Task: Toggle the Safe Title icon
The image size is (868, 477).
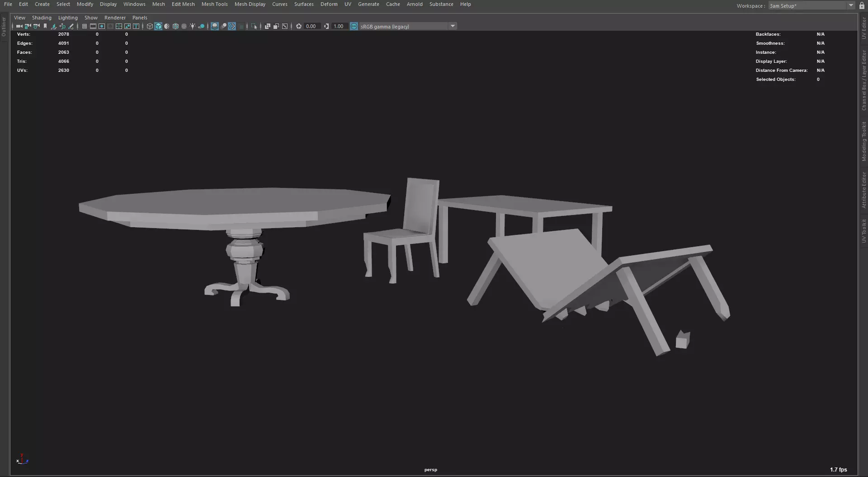Action: coord(136,26)
